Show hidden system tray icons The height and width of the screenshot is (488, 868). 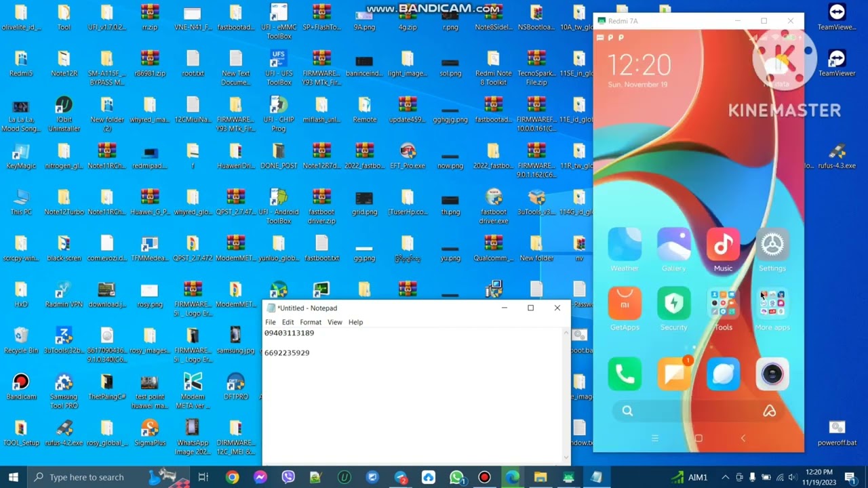725,477
